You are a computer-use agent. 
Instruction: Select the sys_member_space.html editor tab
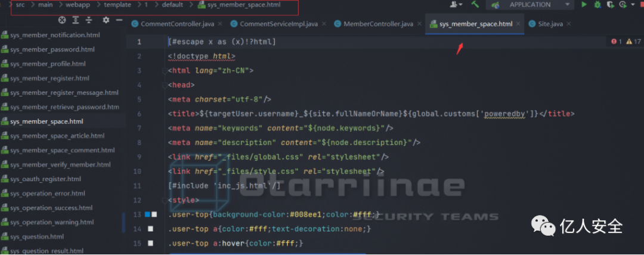click(475, 24)
